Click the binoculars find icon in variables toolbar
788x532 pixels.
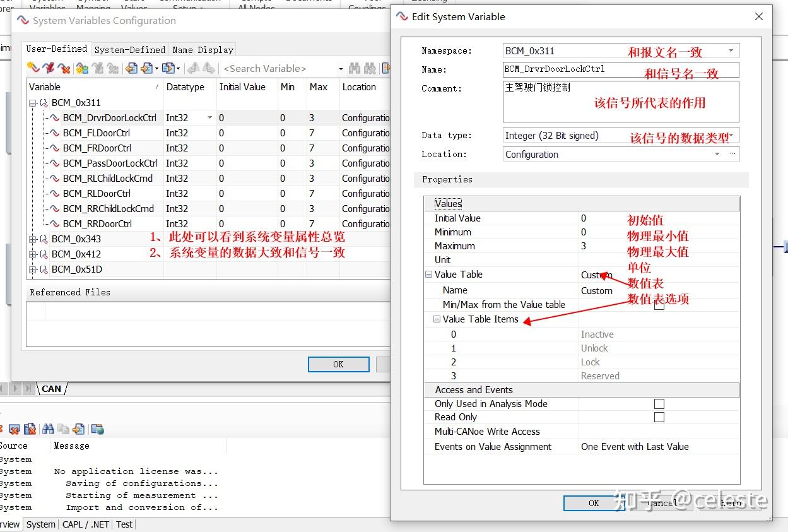(x=354, y=68)
